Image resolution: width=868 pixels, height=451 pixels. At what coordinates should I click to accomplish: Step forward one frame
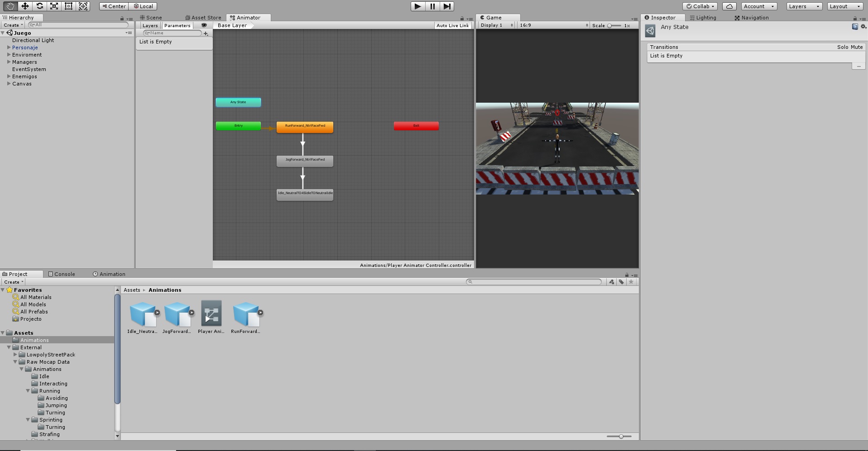(x=447, y=6)
